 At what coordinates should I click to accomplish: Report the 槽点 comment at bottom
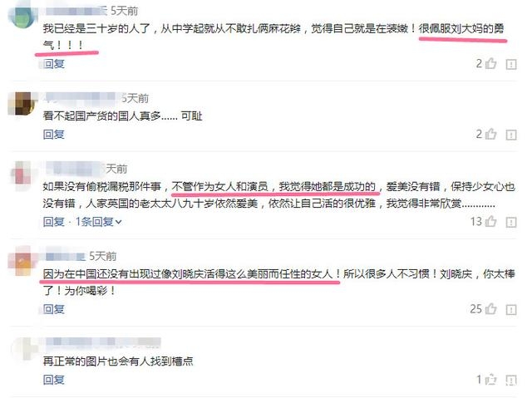(511, 380)
